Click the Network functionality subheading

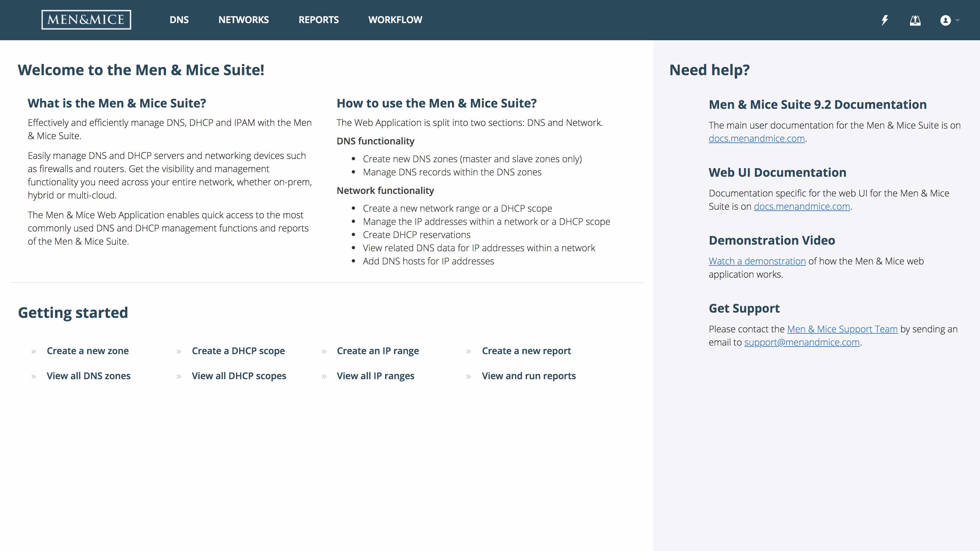[385, 191]
